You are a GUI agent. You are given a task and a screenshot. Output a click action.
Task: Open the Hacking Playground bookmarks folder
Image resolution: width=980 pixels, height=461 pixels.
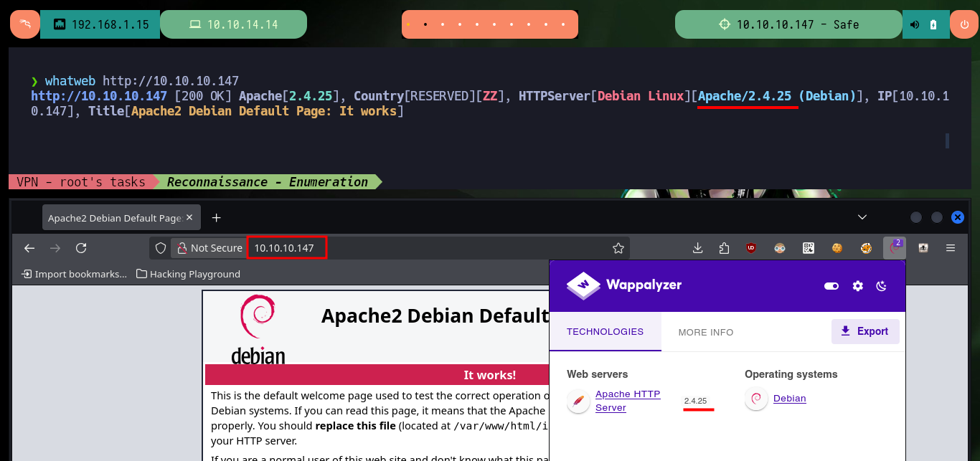tap(188, 274)
